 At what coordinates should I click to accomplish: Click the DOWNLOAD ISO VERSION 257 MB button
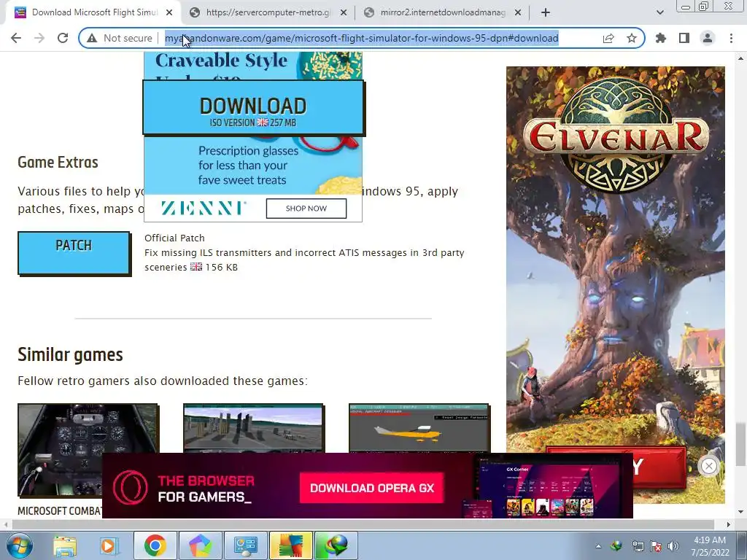pyautogui.click(x=253, y=108)
